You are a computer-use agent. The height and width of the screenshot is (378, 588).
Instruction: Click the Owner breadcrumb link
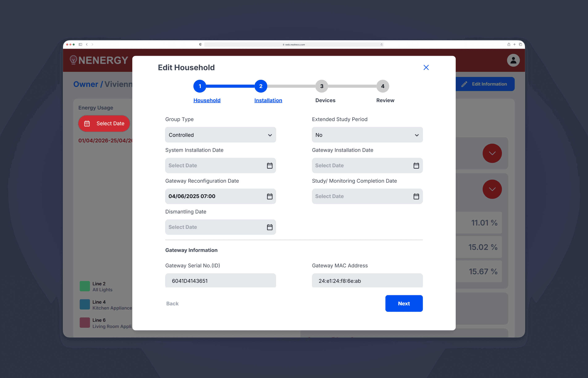point(86,84)
